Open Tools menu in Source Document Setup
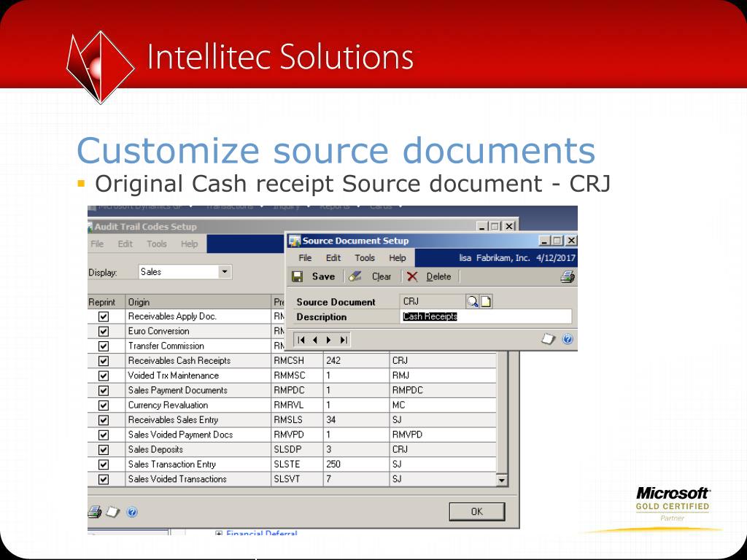The width and height of the screenshot is (747, 560). pyautogui.click(x=365, y=257)
